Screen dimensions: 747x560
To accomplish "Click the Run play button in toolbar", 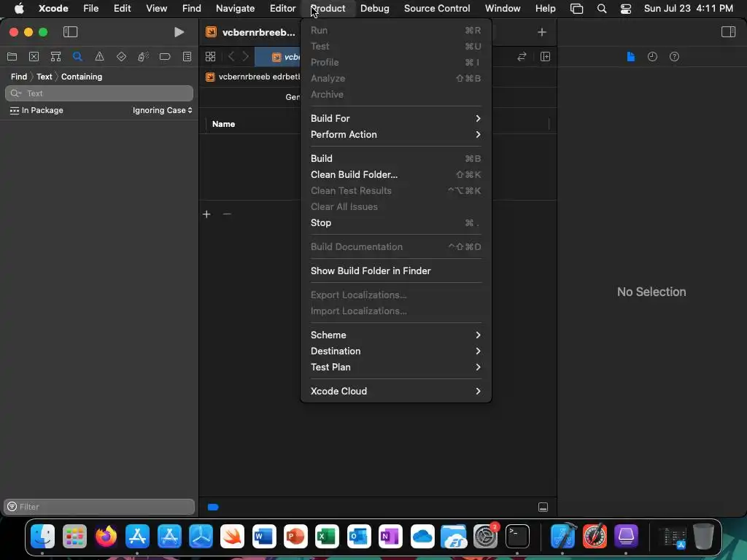I will click(x=179, y=32).
